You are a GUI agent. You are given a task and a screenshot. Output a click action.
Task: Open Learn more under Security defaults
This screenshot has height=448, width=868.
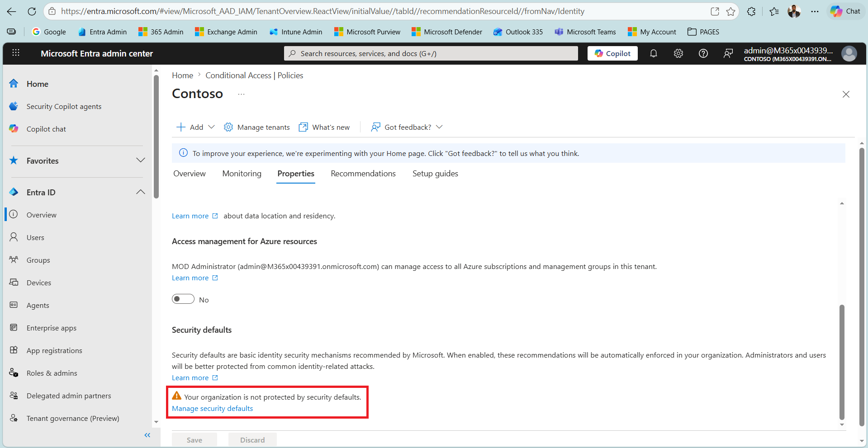point(195,378)
